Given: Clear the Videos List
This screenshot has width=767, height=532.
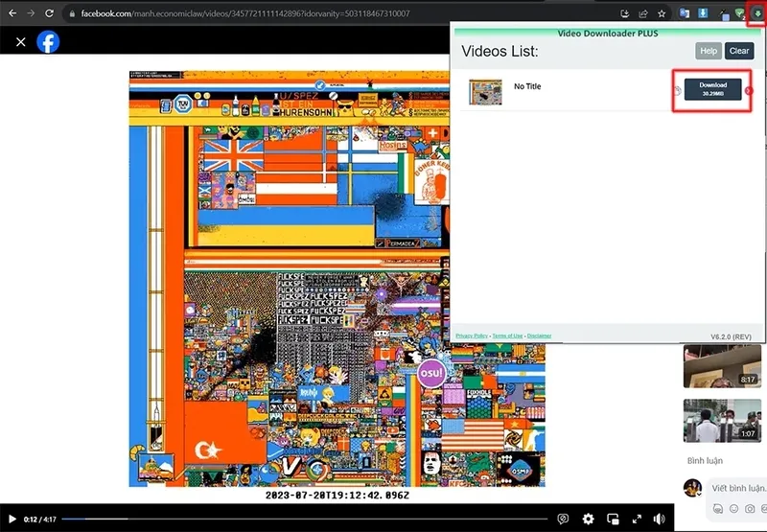Looking at the screenshot, I should pos(739,51).
